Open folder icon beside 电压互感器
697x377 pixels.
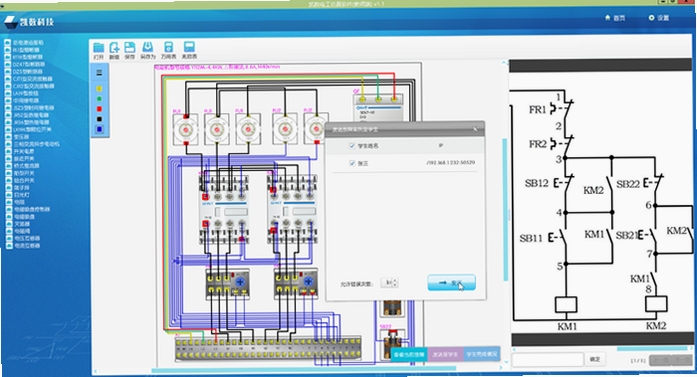[x=8, y=238]
